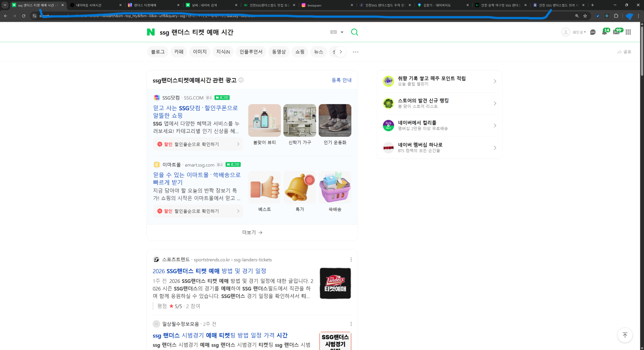Click the Kurly round icon
The width and height of the screenshot is (644, 350).
388,126
